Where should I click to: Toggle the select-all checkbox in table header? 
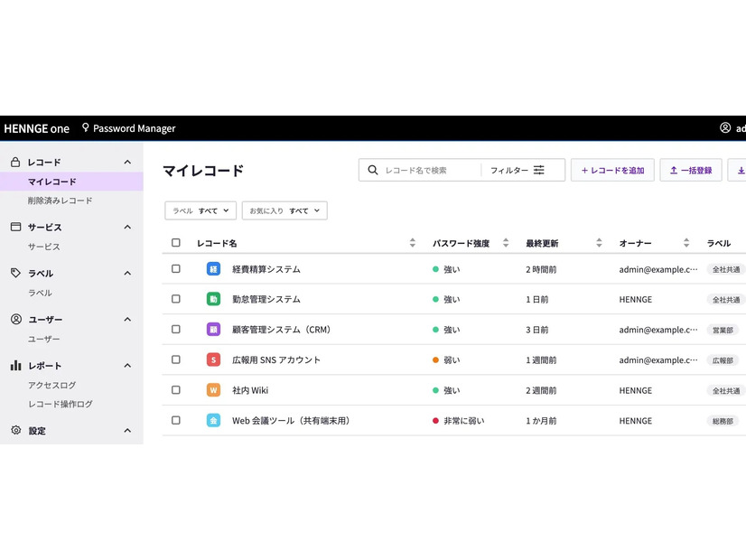click(x=176, y=243)
